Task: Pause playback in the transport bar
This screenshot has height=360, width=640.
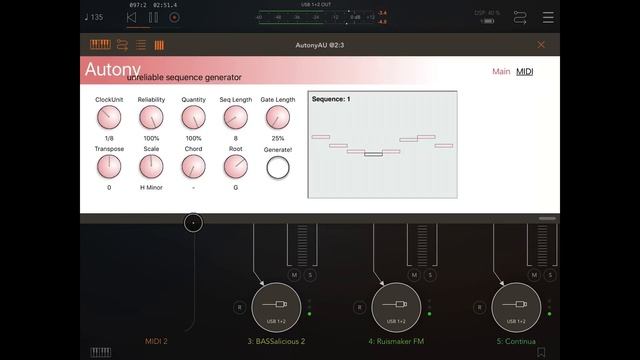Action: pyautogui.click(x=153, y=18)
